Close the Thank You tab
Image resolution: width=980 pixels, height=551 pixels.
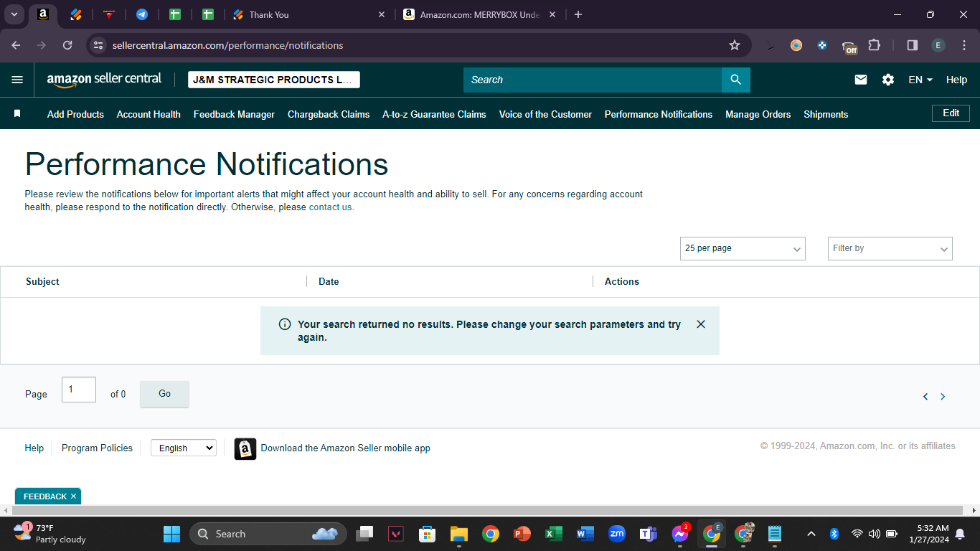click(x=381, y=14)
